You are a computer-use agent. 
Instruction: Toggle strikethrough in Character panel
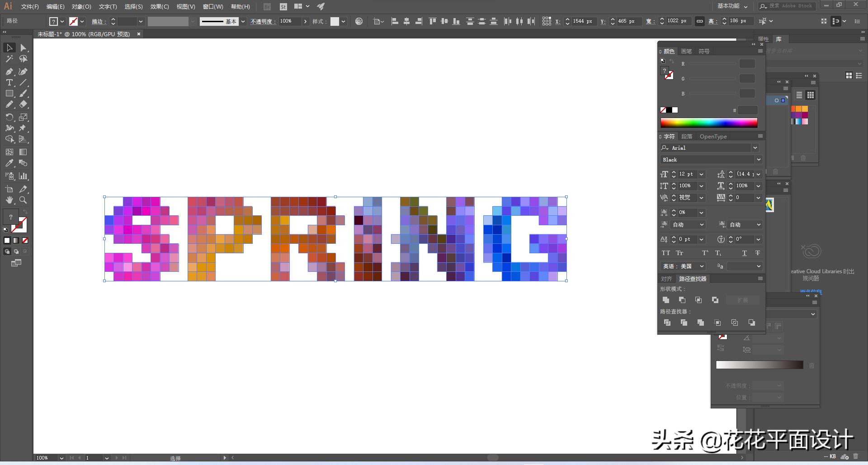click(758, 253)
